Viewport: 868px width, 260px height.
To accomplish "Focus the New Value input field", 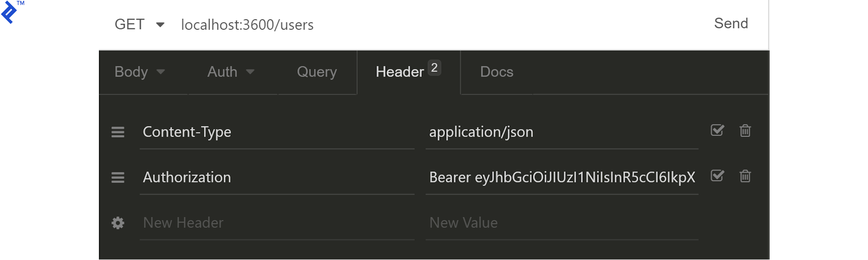I will pyautogui.click(x=562, y=223).
